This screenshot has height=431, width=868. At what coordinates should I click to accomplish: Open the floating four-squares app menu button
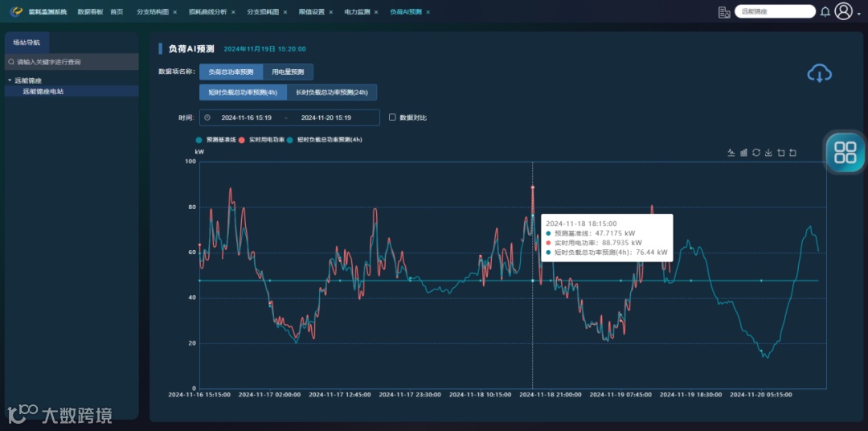pos(845,152)
